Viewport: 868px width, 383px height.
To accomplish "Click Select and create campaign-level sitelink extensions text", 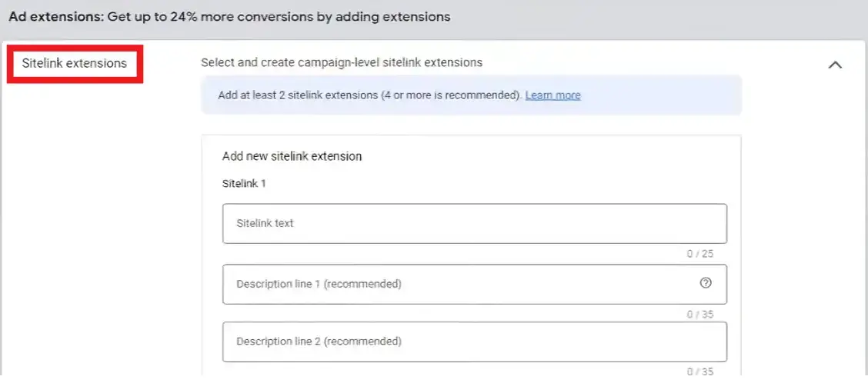I will point(342,62).
